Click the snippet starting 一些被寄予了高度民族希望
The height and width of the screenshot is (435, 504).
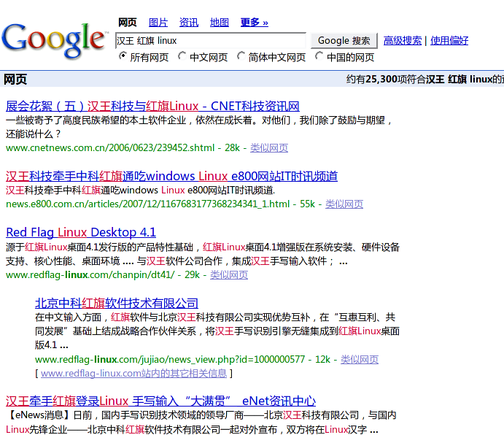pyautogui.click(x=200, y=127)
